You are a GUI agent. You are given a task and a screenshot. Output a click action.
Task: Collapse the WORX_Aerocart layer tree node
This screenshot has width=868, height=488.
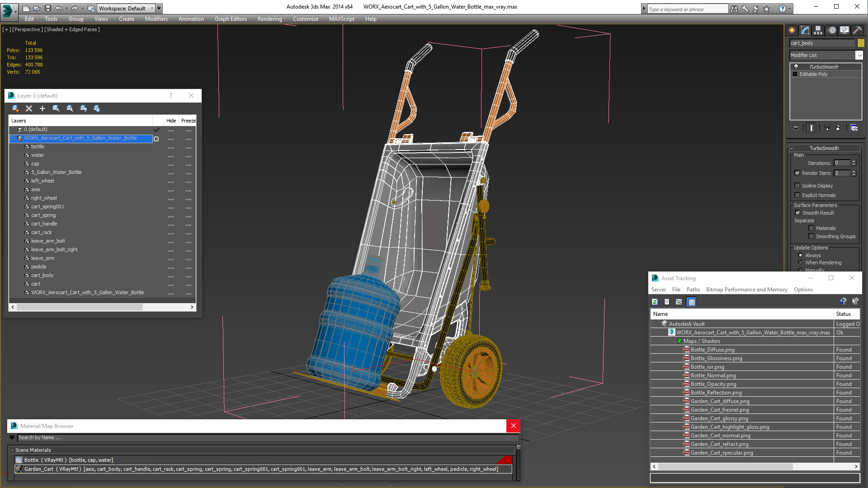coord(13,138)
